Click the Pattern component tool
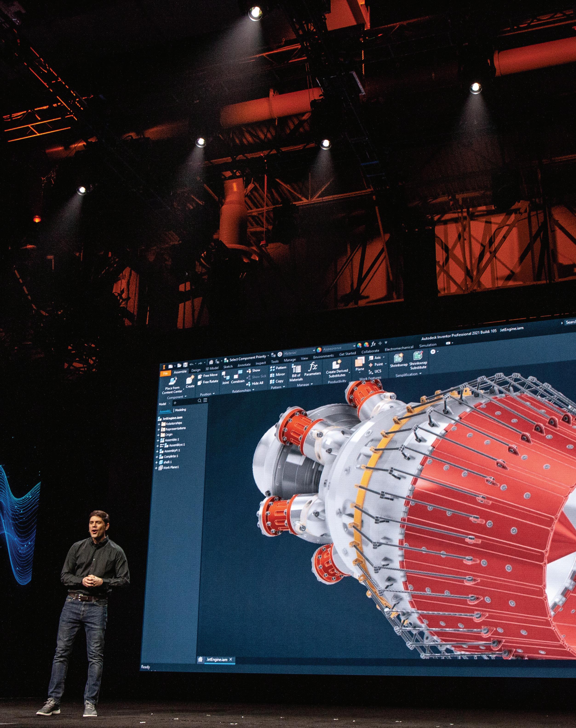Viewport: 576px width, 728px height. [x=278, y=368]
